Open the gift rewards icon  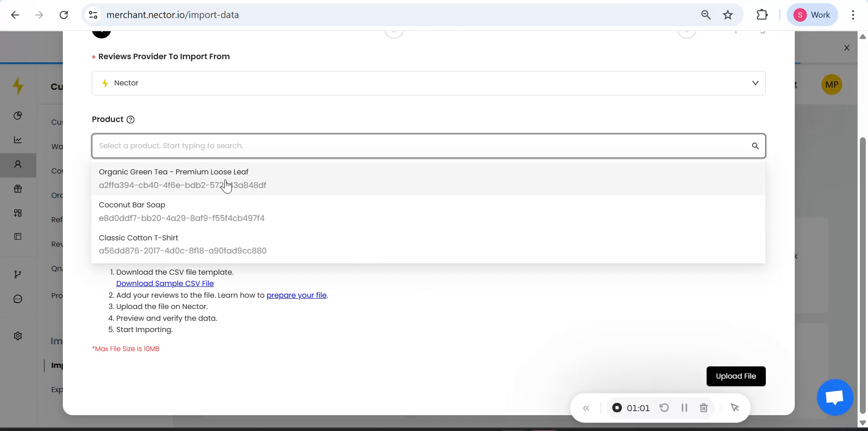tap(18, 189)
